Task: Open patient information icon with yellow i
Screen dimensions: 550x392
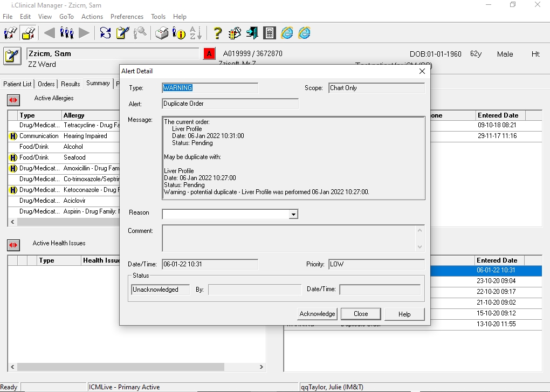Action: click(x=179, y=33)
